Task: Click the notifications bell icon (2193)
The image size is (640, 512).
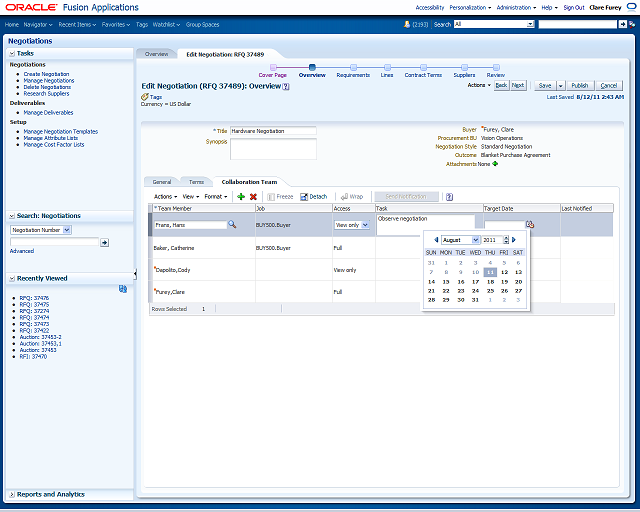Action: coord(407,24)
